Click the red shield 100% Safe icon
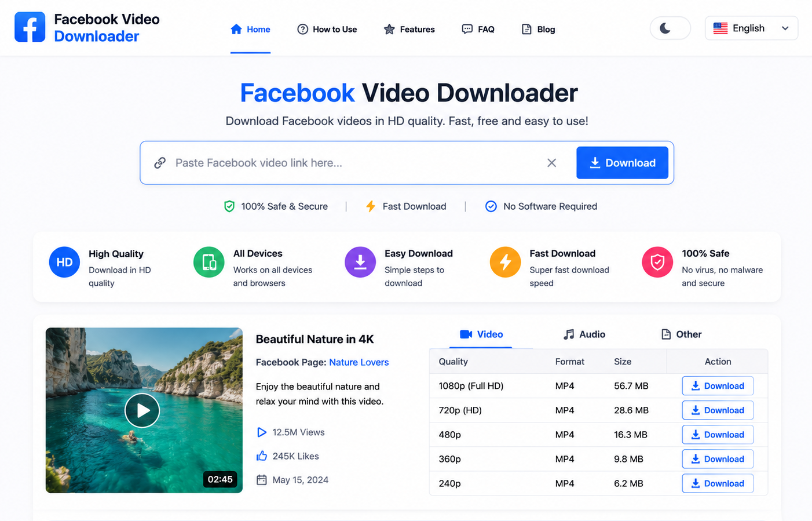The height and width of the screenshot is (521, 812). tap(657, 262)
